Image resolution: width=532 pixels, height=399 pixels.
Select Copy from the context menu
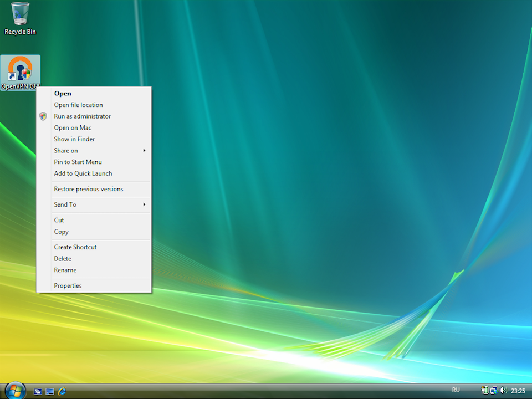(x=94, y=232)
